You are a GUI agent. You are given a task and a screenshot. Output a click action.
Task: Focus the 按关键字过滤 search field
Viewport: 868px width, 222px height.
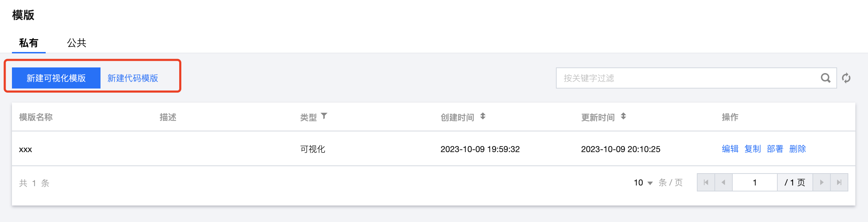pyautogui.click(x=688, y=78)
